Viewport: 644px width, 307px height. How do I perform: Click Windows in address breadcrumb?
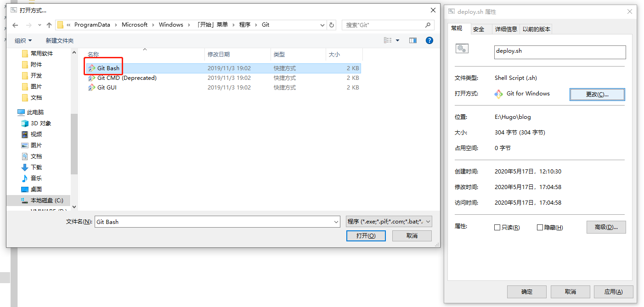[x=171, y=25]
